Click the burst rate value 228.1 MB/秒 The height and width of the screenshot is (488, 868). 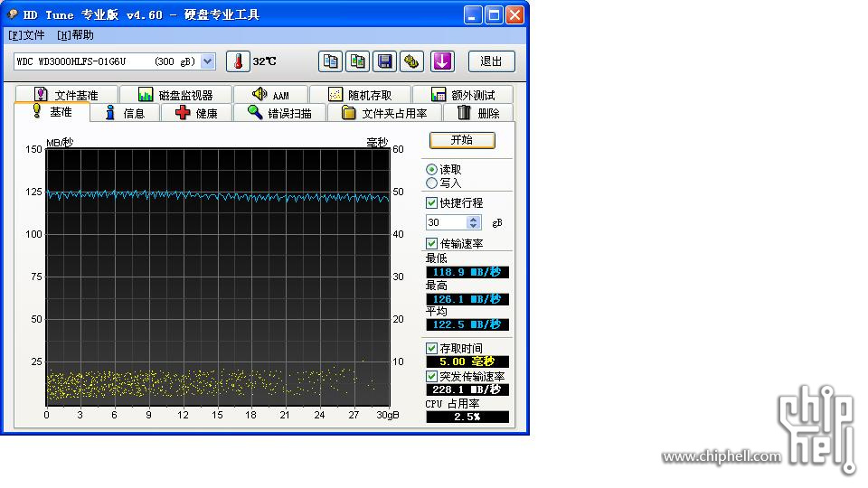click(467, 389)
